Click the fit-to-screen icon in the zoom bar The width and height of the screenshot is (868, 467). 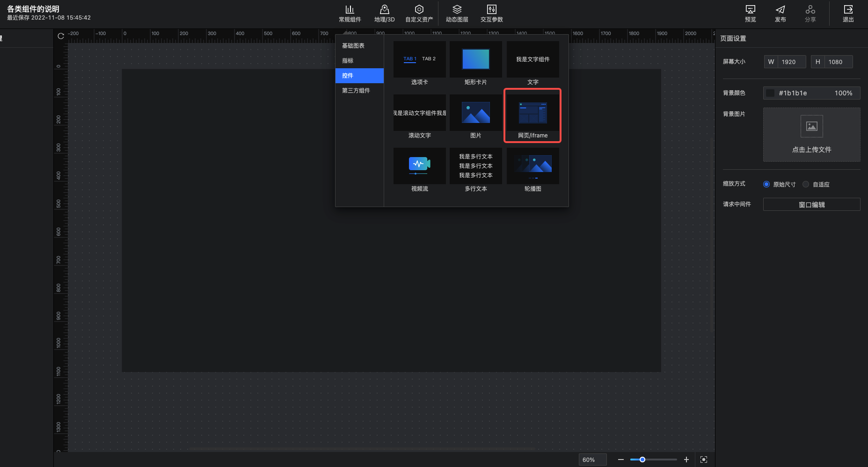703,460
